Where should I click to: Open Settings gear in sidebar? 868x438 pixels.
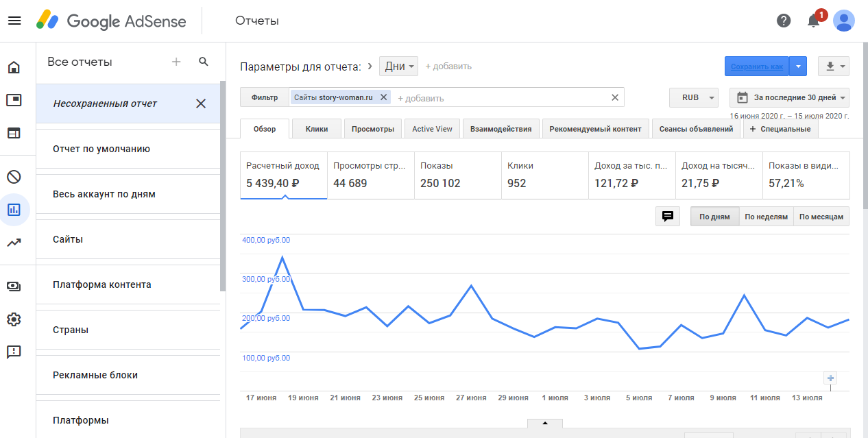click(x=14, y=319)
